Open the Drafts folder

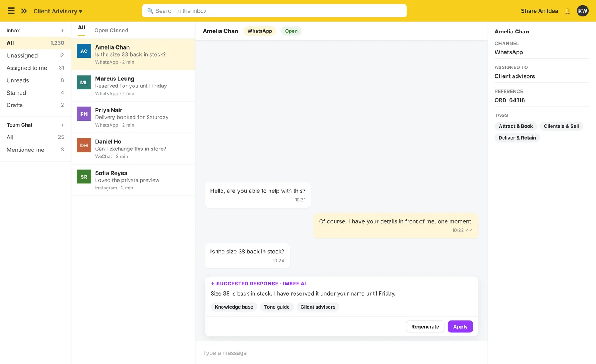[35, 105]
